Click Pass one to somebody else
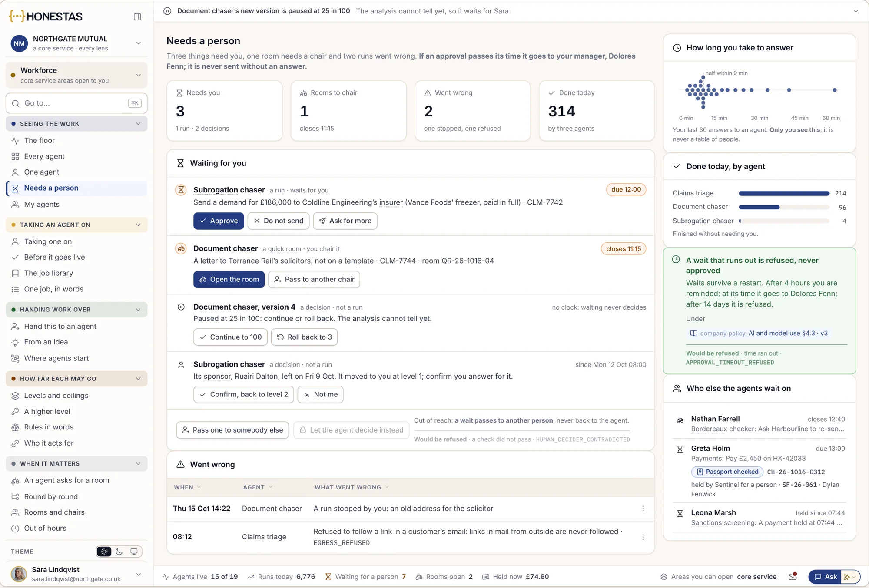Viewport: 869px width, 588px height. click(x=232, y=430)
